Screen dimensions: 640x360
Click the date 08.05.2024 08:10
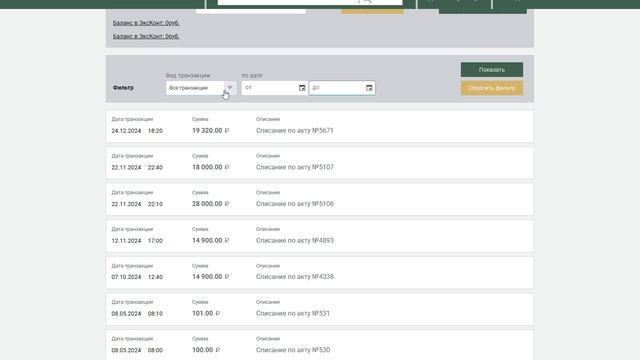(x=137, y=314)
